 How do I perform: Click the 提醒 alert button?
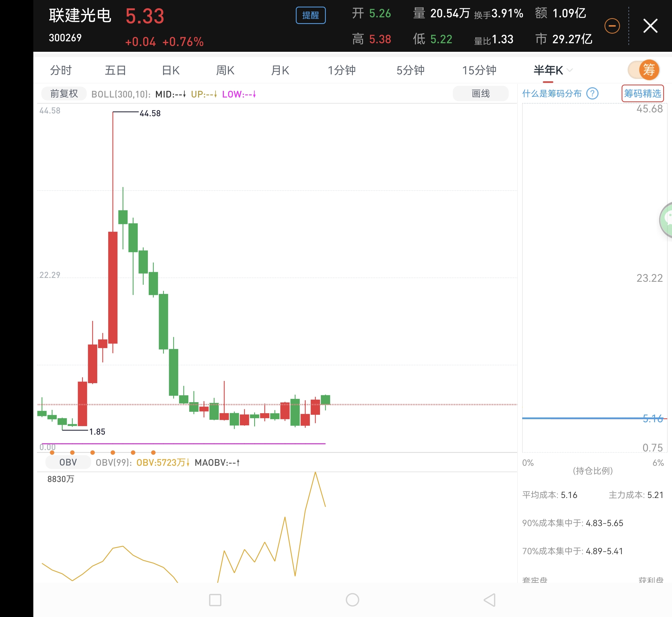pos(310,15)
